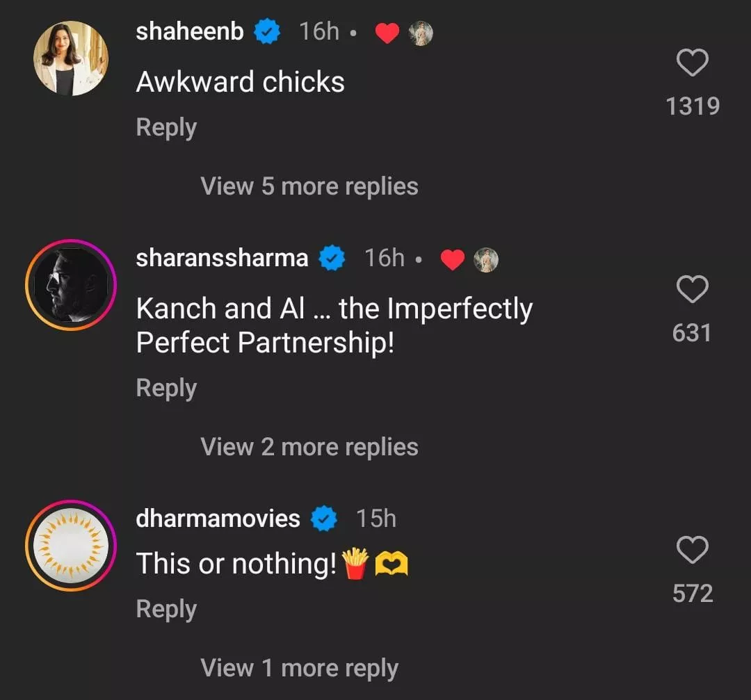751x700 pixels.
Task: Click the verified badge next to dharmamovies
Action: tap(323, 519)
